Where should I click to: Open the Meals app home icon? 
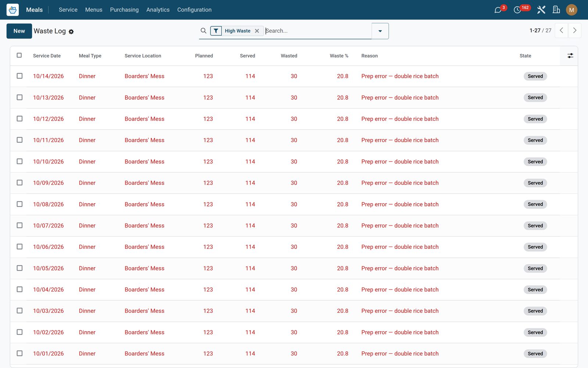(12, 10)
